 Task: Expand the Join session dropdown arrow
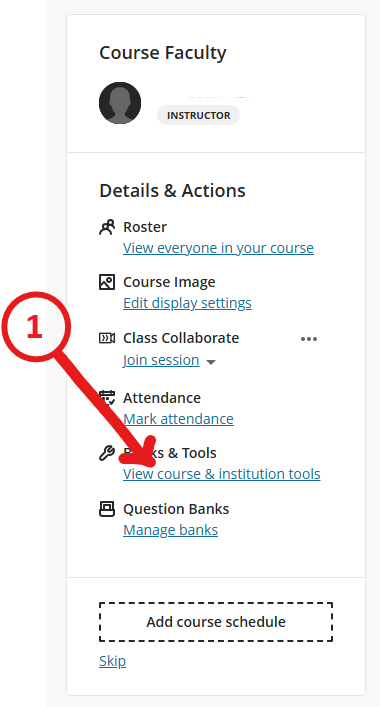211,362
